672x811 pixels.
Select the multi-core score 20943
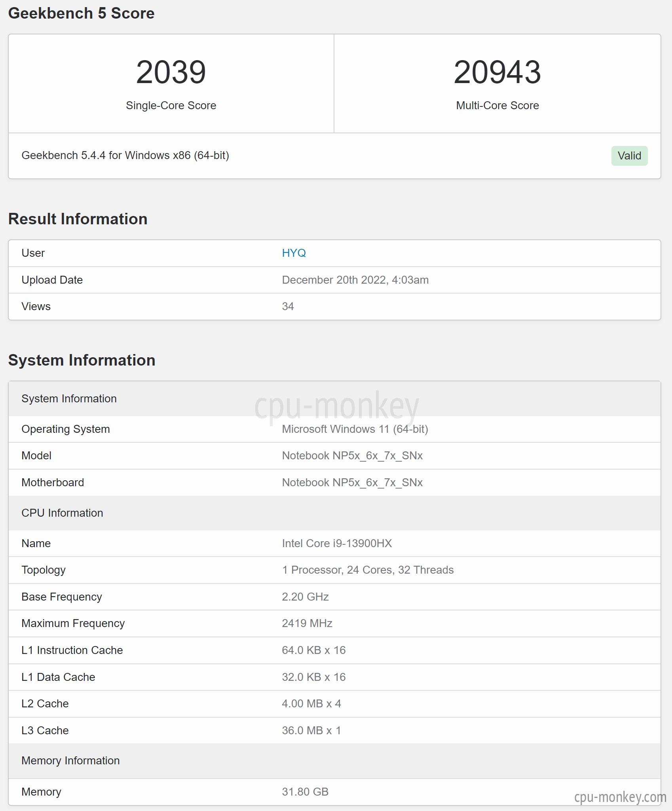[x=497, y=72]
